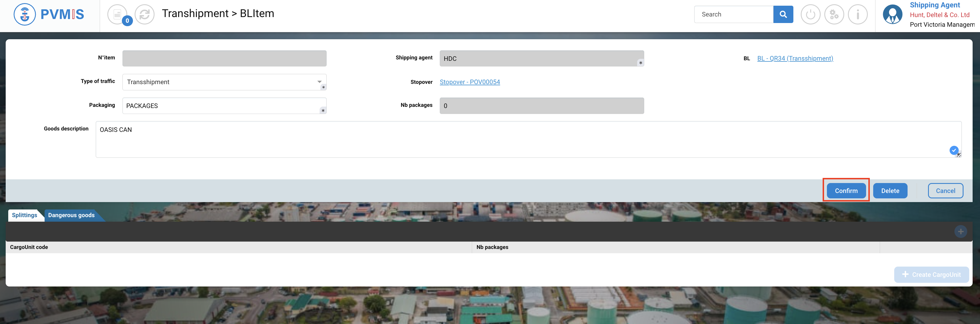Click the information icon
The height and width of the screenshot is (324, 980).
pyautogui.click(x=858, y=14)
